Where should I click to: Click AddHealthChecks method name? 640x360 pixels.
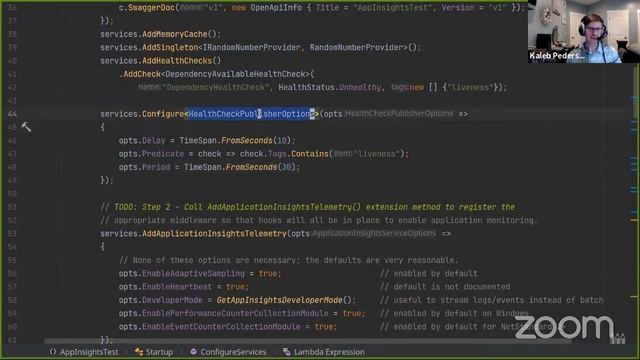(x=177, y=61)
